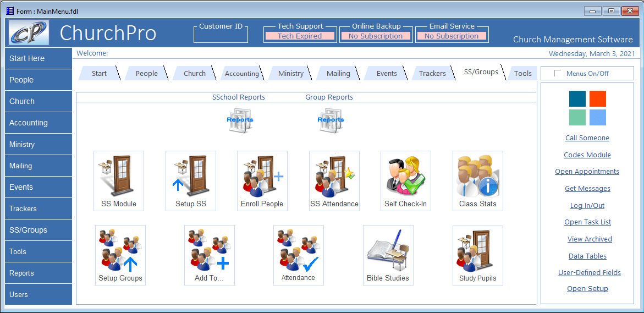Image resolution: width=644 pixels, height=313 pixels.
Task: View the Class Stats icon
Action: click(478, 181)
